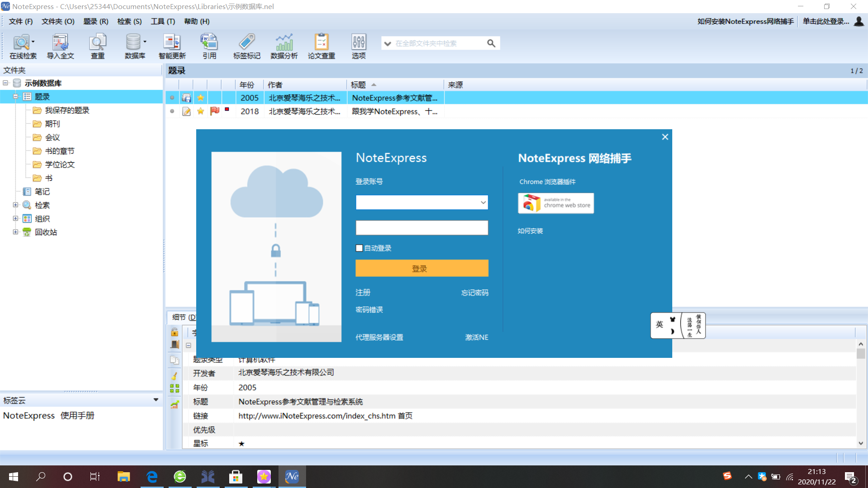Click the broom icon in detail sidebar
Viewport: 868px width, 488px height.
(x=175, y=375)
